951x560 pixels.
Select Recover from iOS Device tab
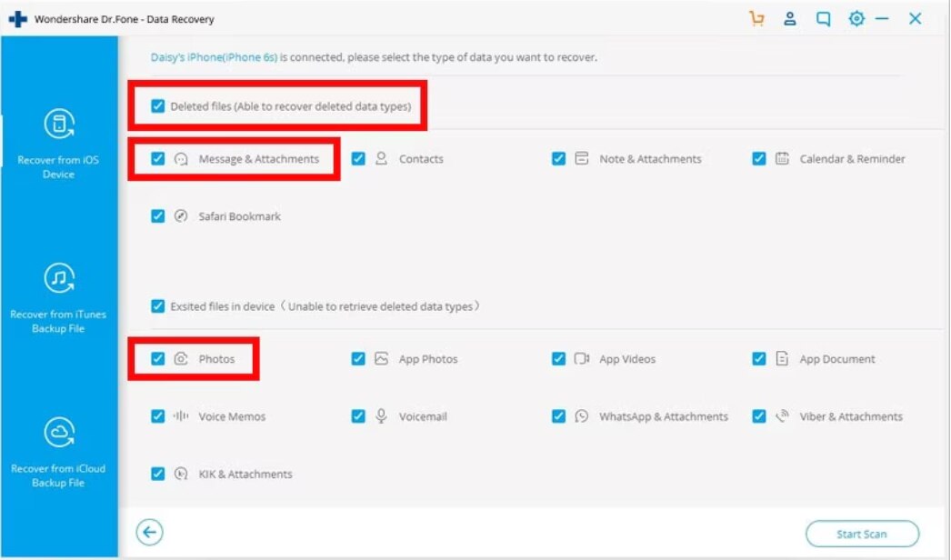59,144
